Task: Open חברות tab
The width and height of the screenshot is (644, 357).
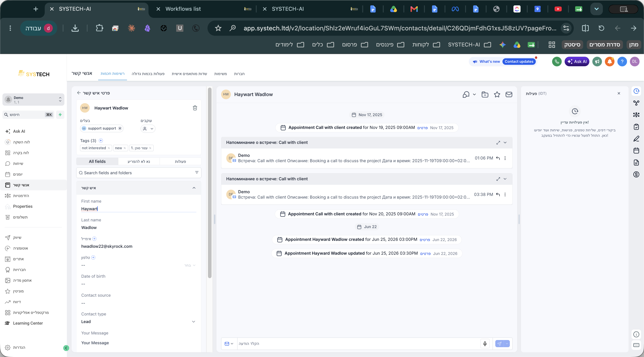Action: 239,74
